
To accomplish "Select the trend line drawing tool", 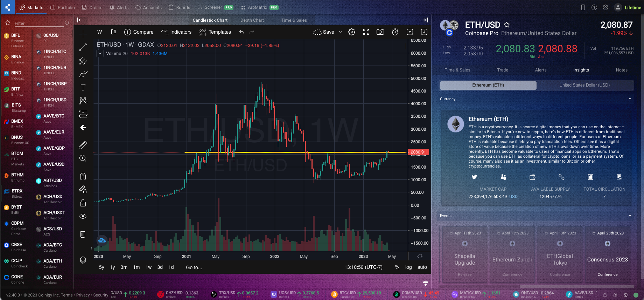I will 83,47.
